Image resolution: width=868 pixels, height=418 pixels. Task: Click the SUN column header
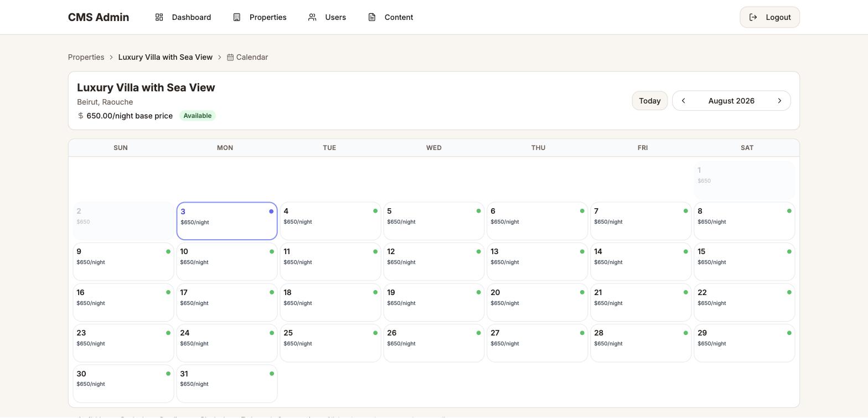click(121, 148)
